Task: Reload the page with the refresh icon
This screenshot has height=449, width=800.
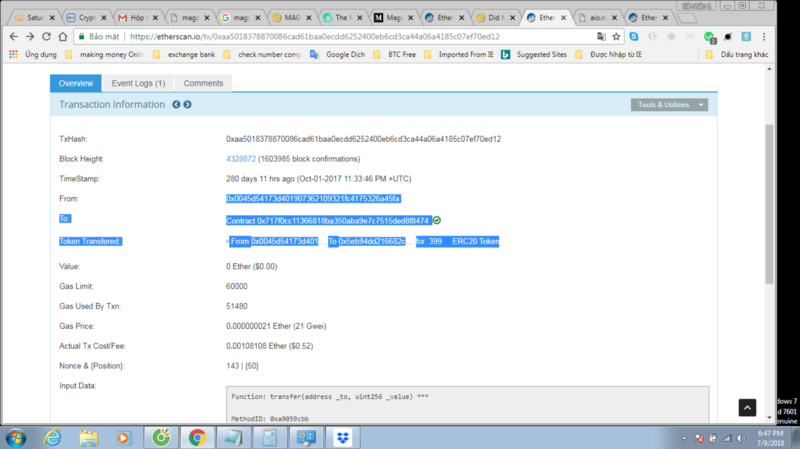Action: coord(46,37)
